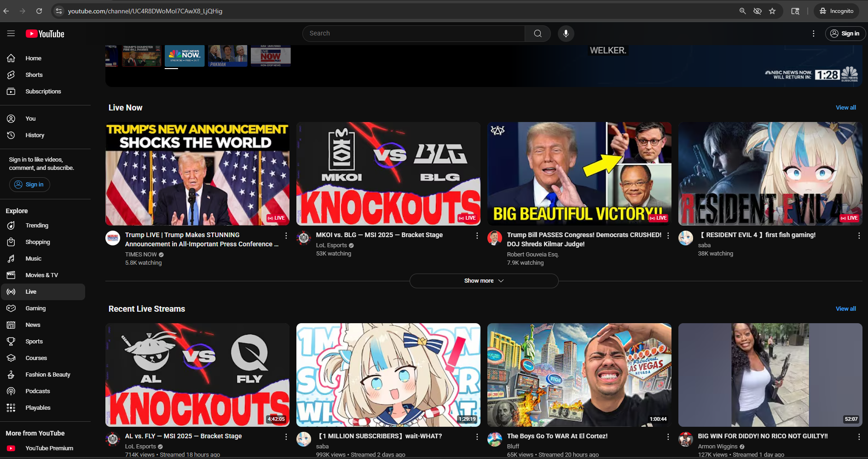View site information icon in address bar
The height and width of the screenshot is (459, 868).
(58, 11)
